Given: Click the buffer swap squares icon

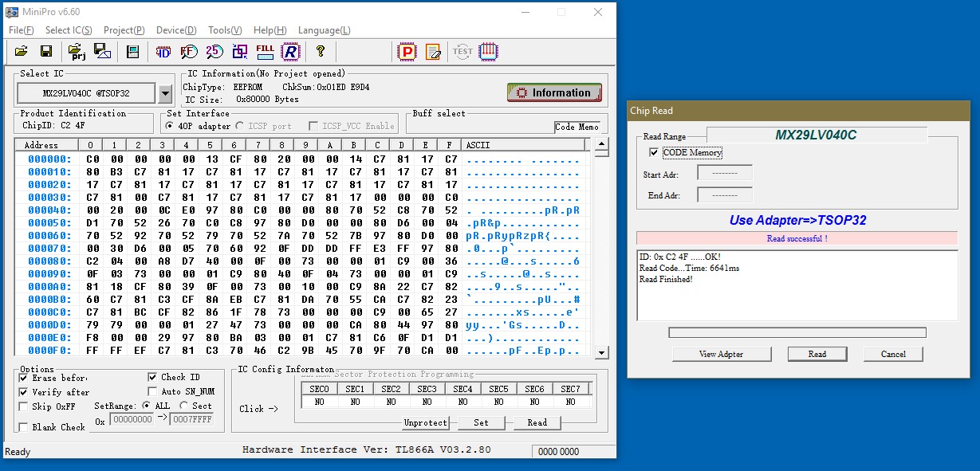Looking at the screenshot, I should (x=239, y=52).
